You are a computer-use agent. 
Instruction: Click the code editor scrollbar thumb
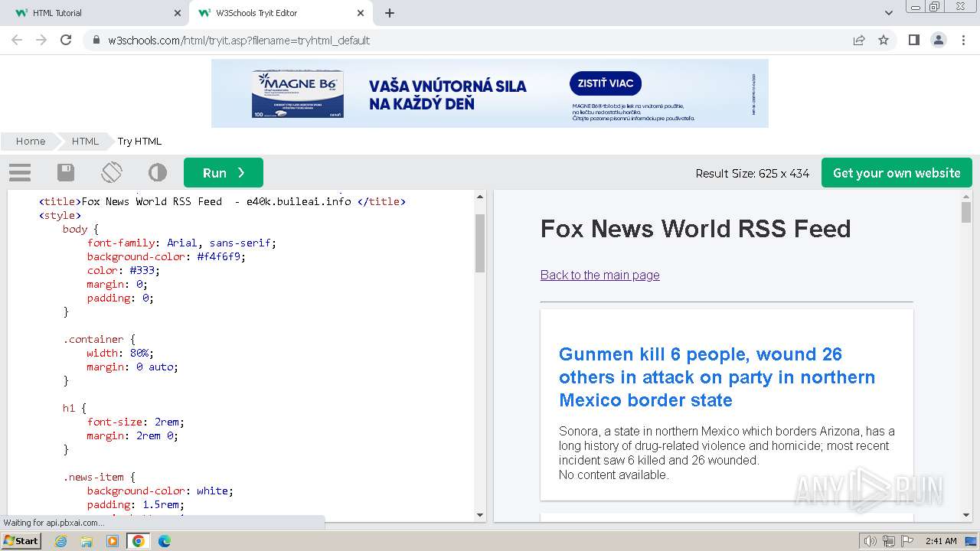(x=480, y=243)
